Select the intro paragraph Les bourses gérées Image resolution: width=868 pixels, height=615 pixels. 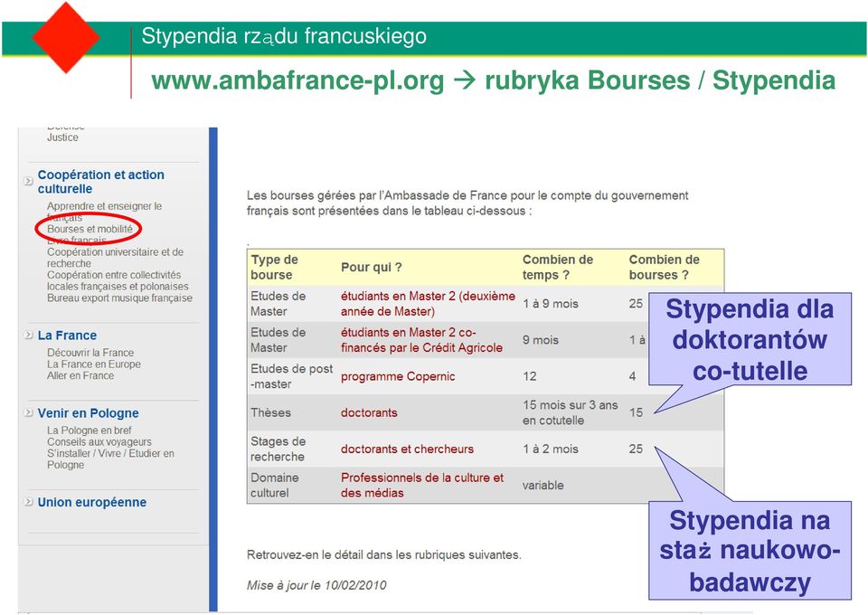click(467, 203)
